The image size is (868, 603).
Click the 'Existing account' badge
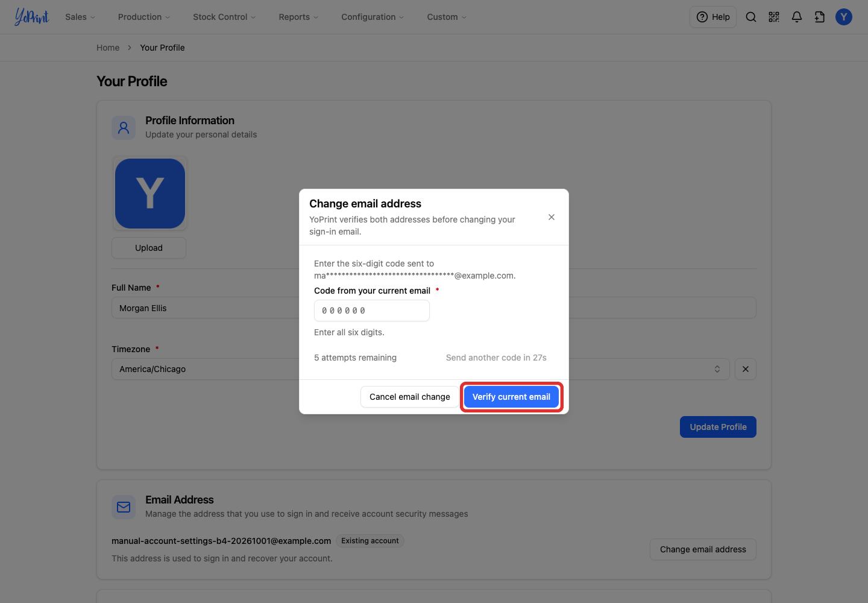pos(370,541)
